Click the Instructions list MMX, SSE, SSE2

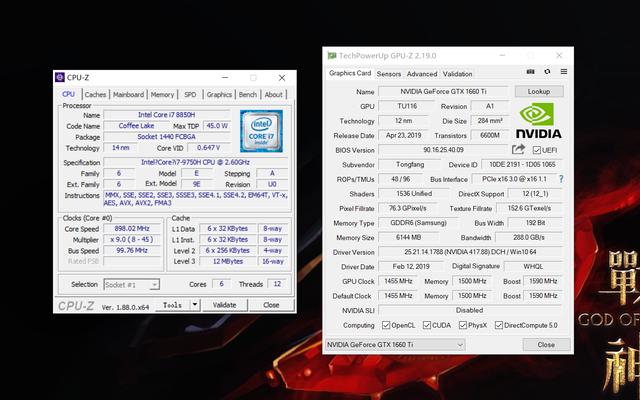[x=196, y=199]
